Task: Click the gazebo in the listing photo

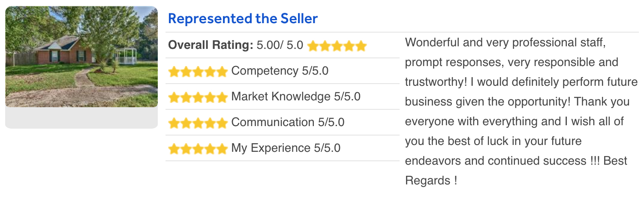Action: pyautogui.click(x=126, y=56)
